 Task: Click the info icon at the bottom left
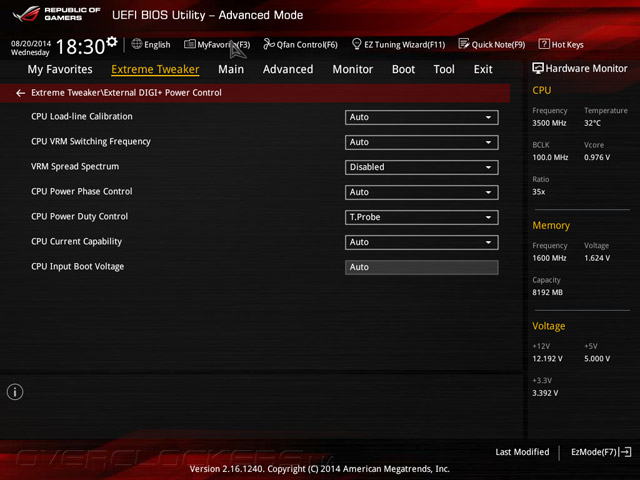tap(15, 392)
